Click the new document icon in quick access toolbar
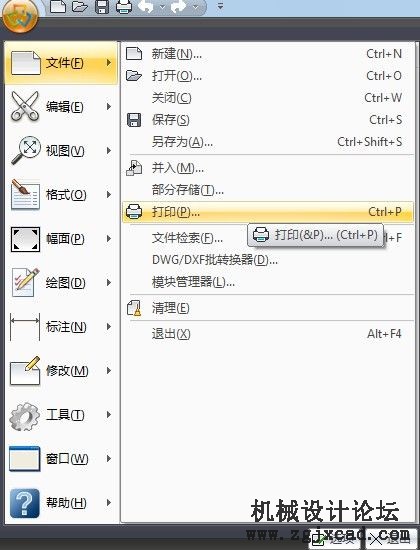This screenshot has width=420, height=550. (58, 6)
